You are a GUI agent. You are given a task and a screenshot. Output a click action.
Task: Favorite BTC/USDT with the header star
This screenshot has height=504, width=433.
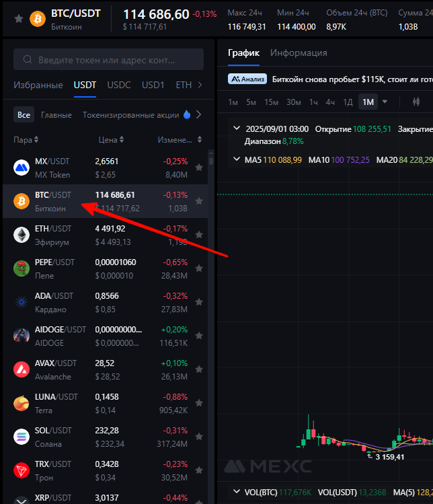click(19, 19)
